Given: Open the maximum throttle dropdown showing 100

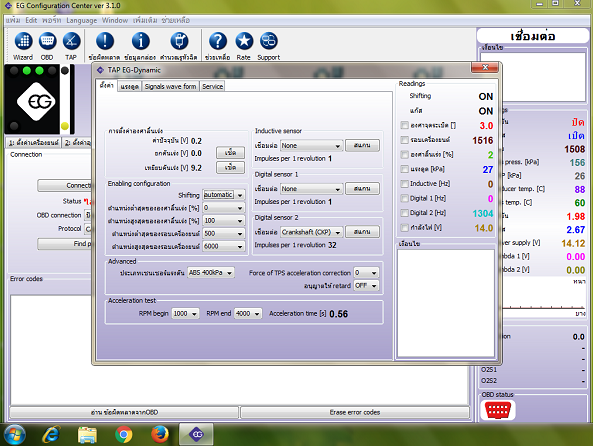Looking at the screenshot, I should (224, 221).
